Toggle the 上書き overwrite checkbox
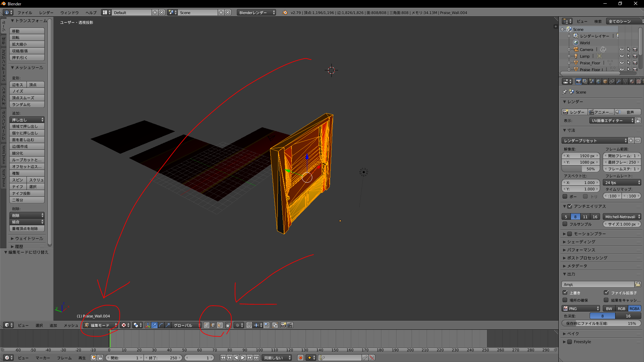Image resolution: width=644 pixels, height=362 pixels. [565, 293]
